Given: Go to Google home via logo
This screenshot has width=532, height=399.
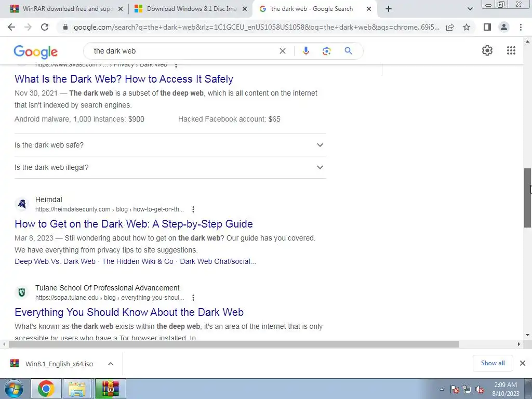Looking at the screenshot, I should tap(36, 51).
